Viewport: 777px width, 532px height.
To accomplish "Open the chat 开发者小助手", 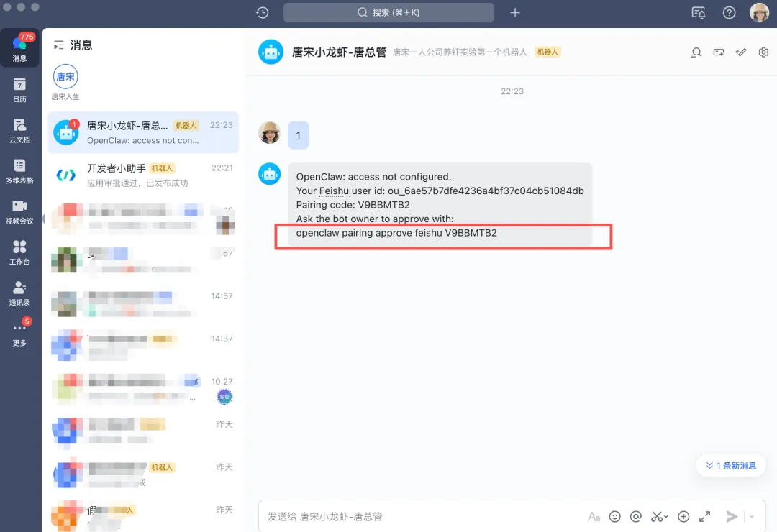I will (x=143, y=175).
